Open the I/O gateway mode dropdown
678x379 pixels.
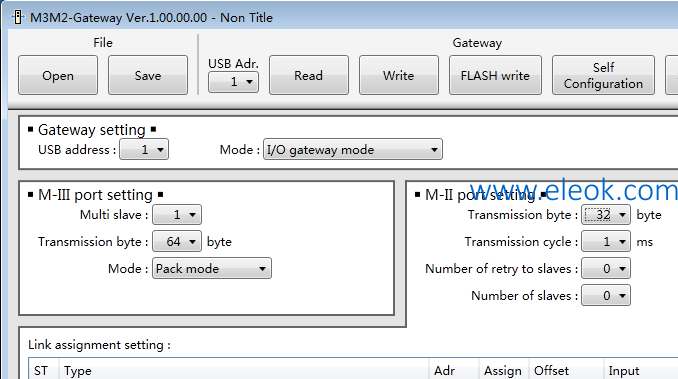click(353, 150)
